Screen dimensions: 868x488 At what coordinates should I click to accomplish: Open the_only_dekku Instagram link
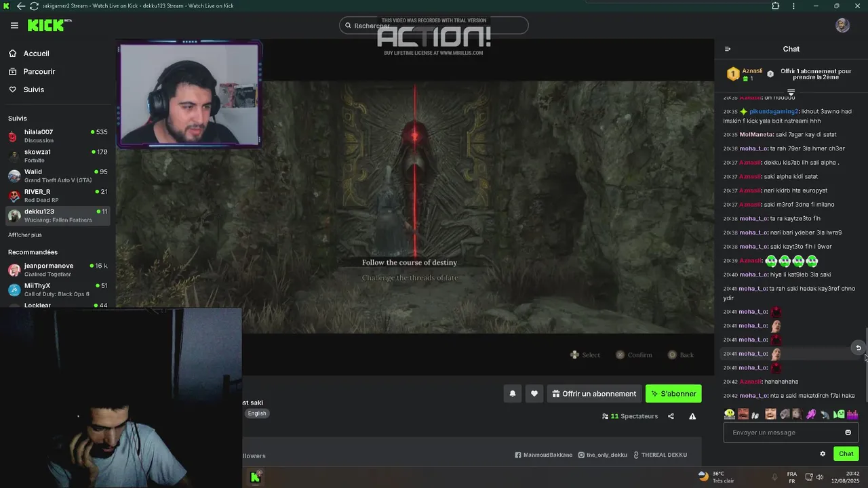pos(603,455)
